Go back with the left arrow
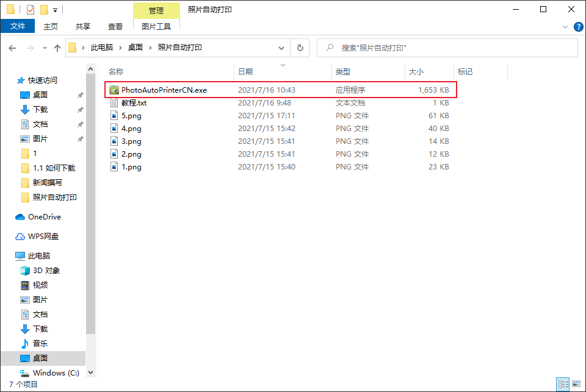This screenshot has height=392, width=586. point(12,48)
